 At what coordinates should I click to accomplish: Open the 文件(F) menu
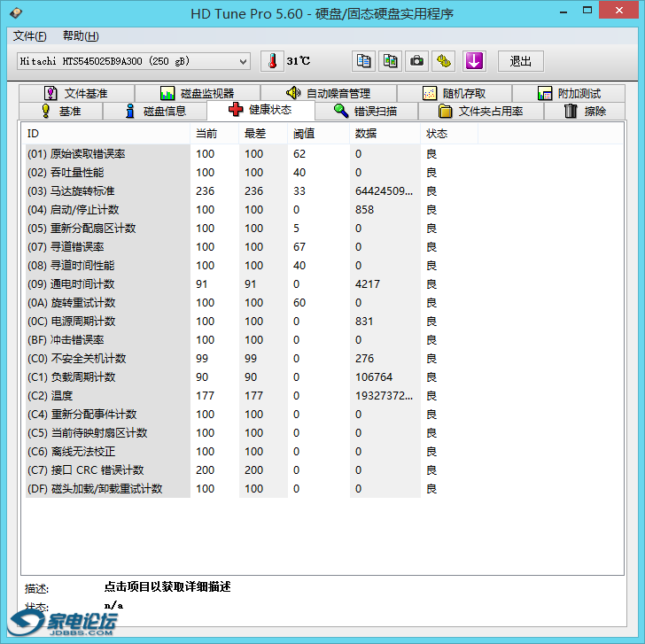[x=29, y=36]
